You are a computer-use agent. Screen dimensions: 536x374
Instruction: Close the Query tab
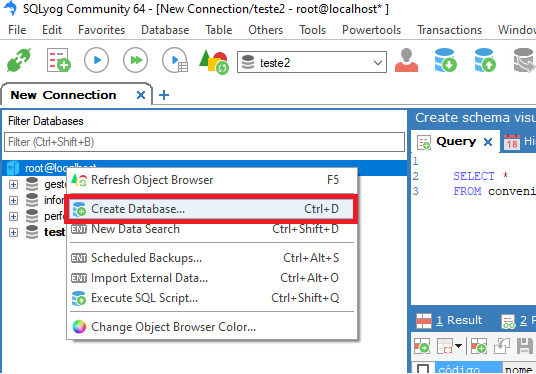[488, 142]
